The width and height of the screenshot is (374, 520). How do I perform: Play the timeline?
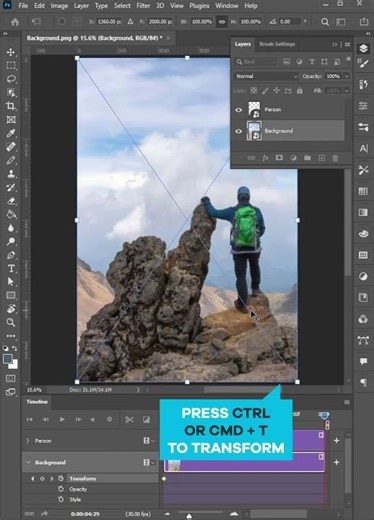pos(62,420)
